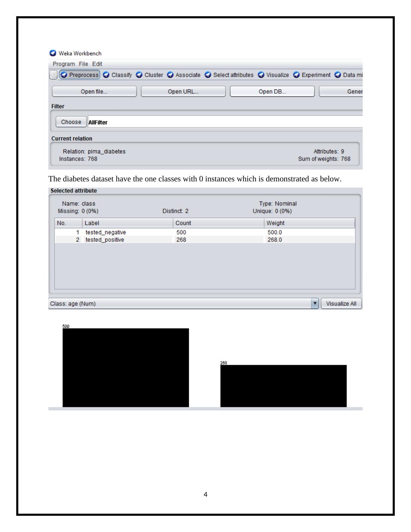The width and height of the screenshot is (411, 532).
Task: Open the Cluster perspective tab
Action: tap(150, 75)
